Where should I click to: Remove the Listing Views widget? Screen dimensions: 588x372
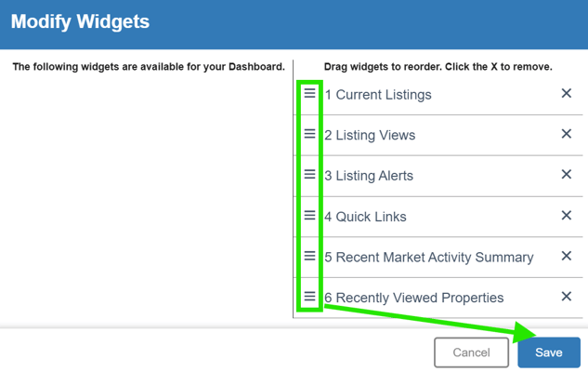[x=567, y=135]
